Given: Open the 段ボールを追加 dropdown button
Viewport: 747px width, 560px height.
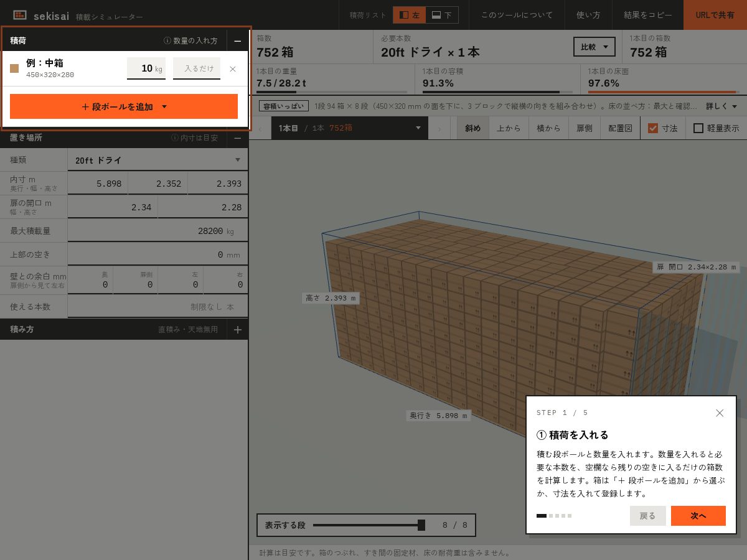Looking at the screenshot, I should (x=124, y=106).
